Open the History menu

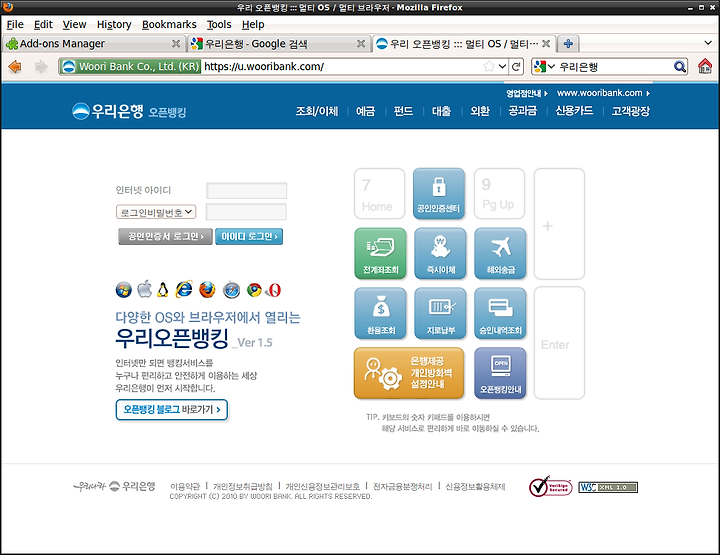[114, 24]
